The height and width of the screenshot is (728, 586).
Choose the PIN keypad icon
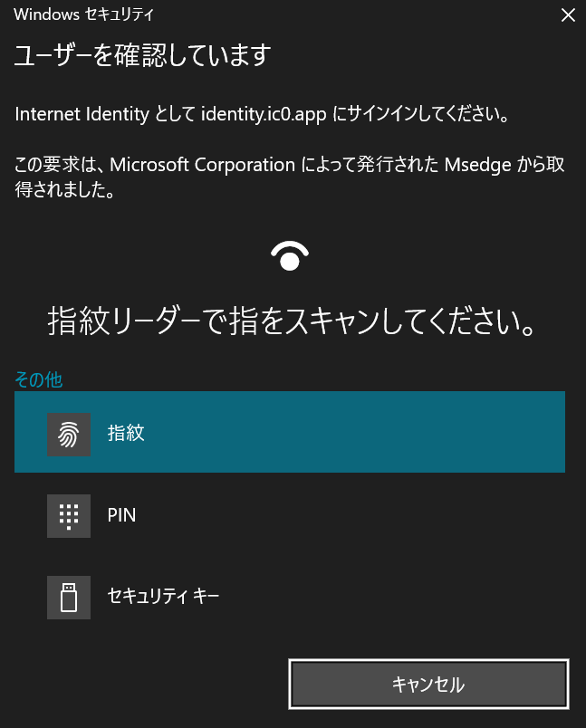click(x=69, y=516)
